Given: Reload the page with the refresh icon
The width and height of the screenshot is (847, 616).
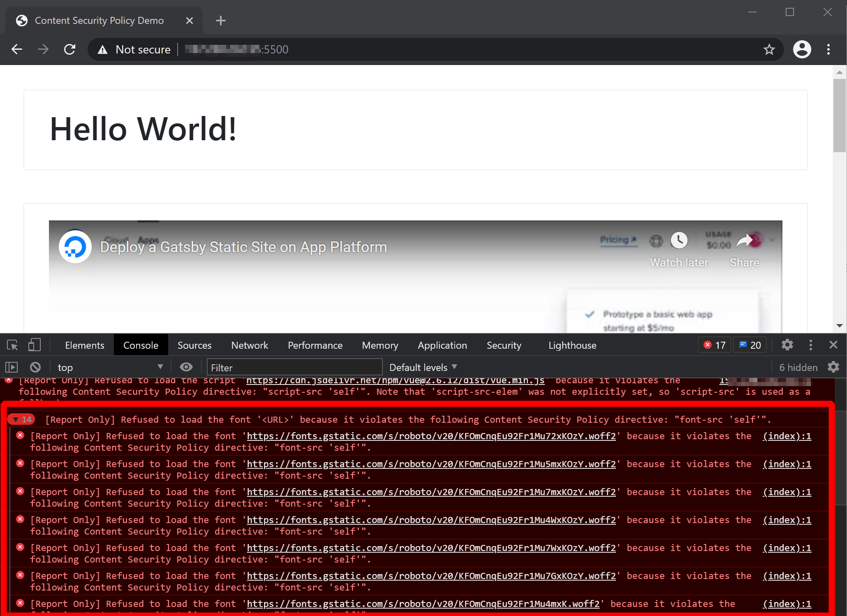Looking at the screenshot, I should (69, 49).
